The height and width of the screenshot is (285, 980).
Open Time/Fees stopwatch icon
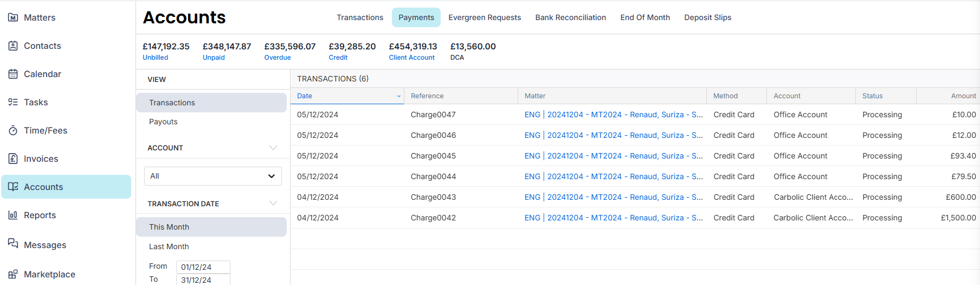(x=13, y=130)
